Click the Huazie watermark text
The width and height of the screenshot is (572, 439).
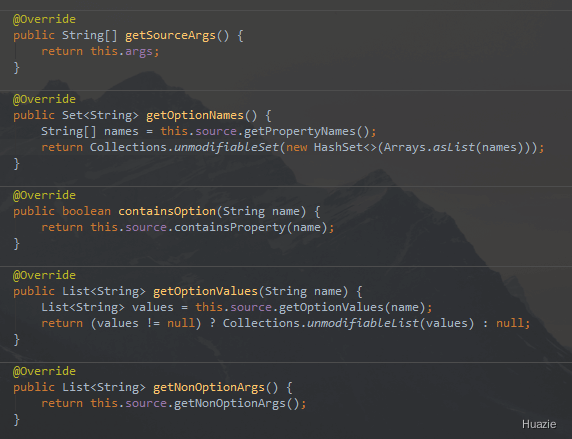[539, 424]
